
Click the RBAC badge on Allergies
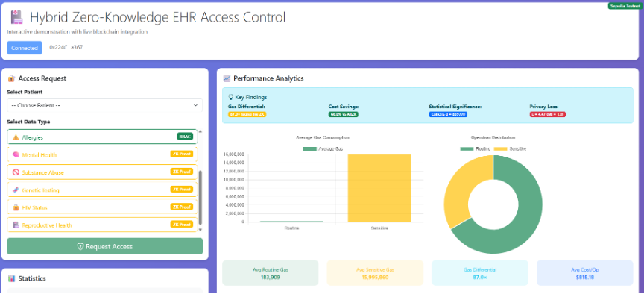[185, 137]
